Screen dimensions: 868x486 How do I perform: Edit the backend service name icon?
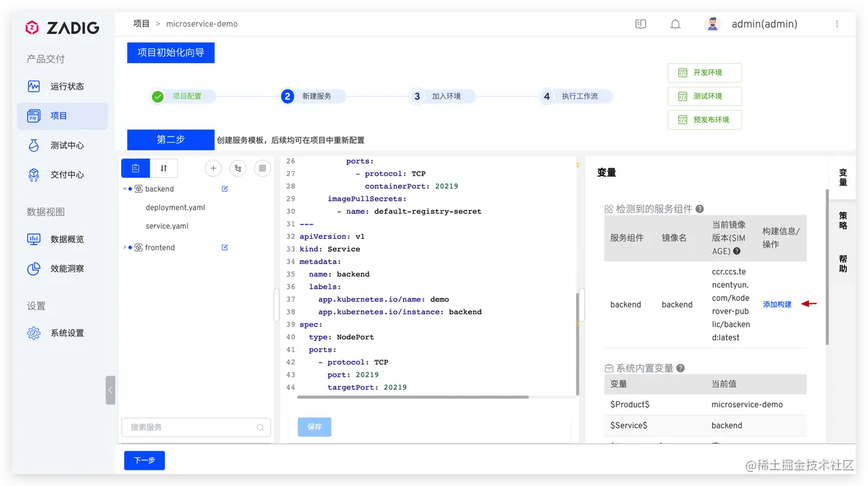coord(225,189)
